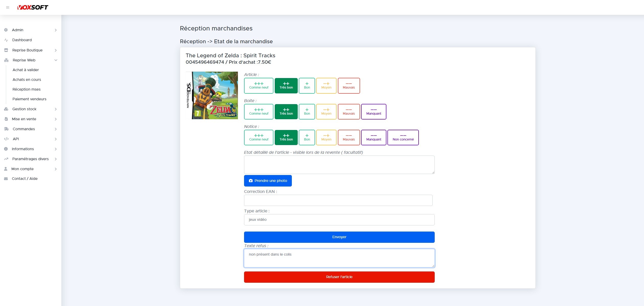The height and width of the screenshot is (306, 644).
Task: Click the API code icon
Action: tap(6, 139)
